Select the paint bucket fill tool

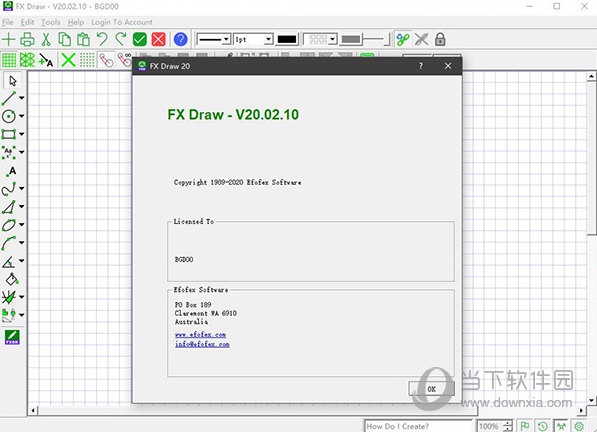click(12, 279)
